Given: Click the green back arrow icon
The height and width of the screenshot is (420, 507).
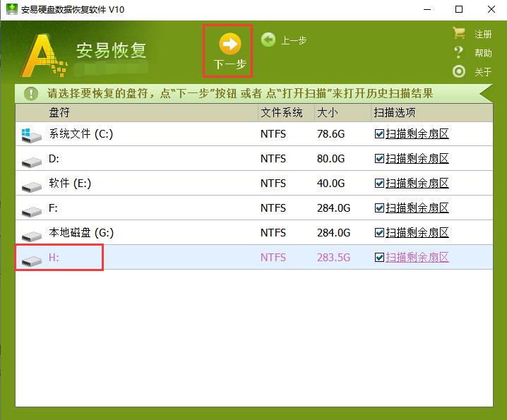Looking at the screenshot, I should 268,40.
